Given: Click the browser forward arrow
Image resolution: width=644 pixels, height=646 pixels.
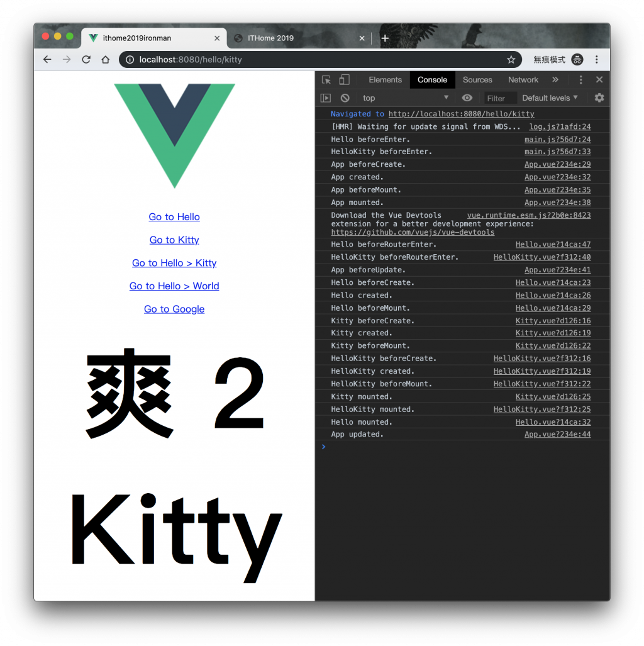Looking at the screenshot, I should (x=67, y=59).
